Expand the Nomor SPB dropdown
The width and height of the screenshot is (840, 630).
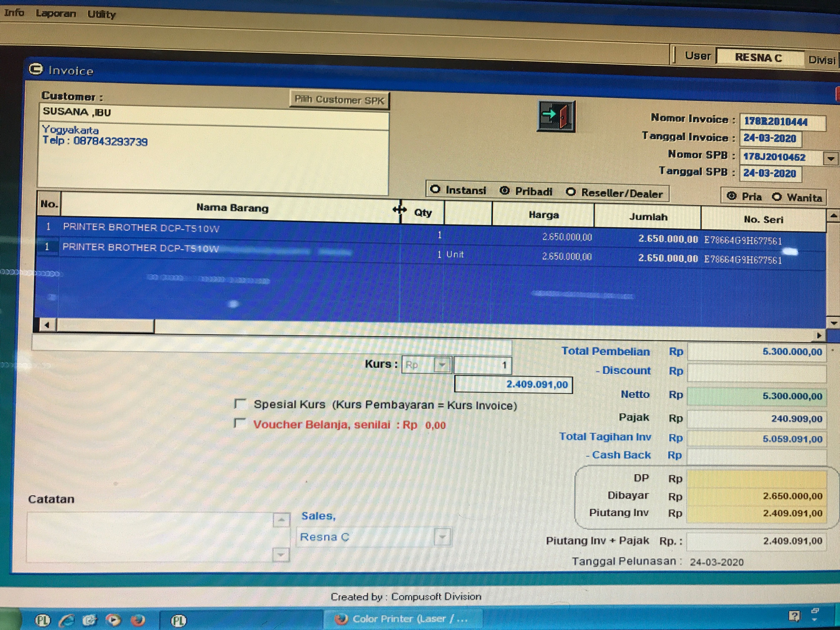point(830,158)
